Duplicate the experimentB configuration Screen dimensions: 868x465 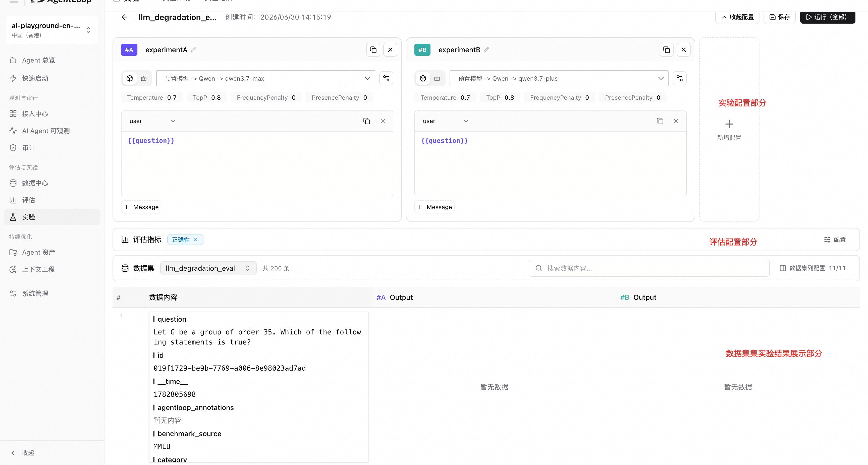point(667,50)
